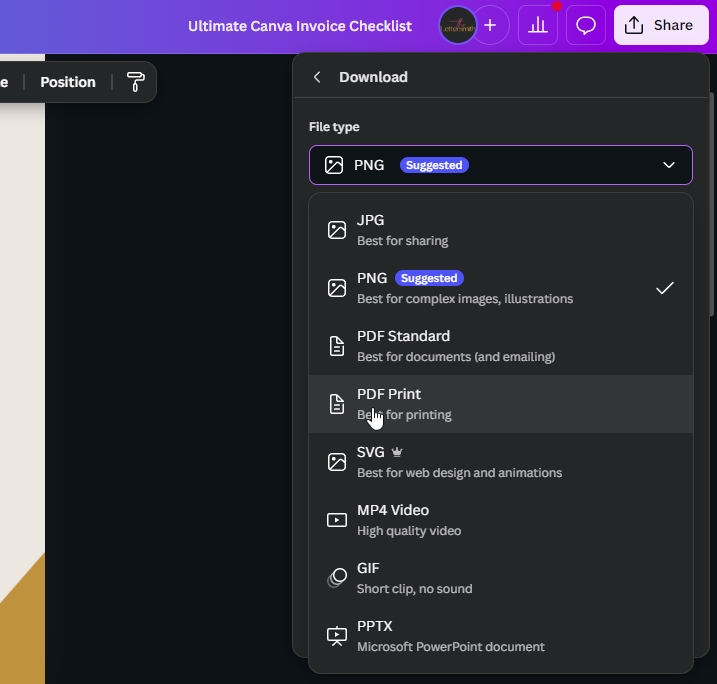Open the Position panel button
Image resolution: width=717 pixels, height=684 pixels.
[68, 82]
